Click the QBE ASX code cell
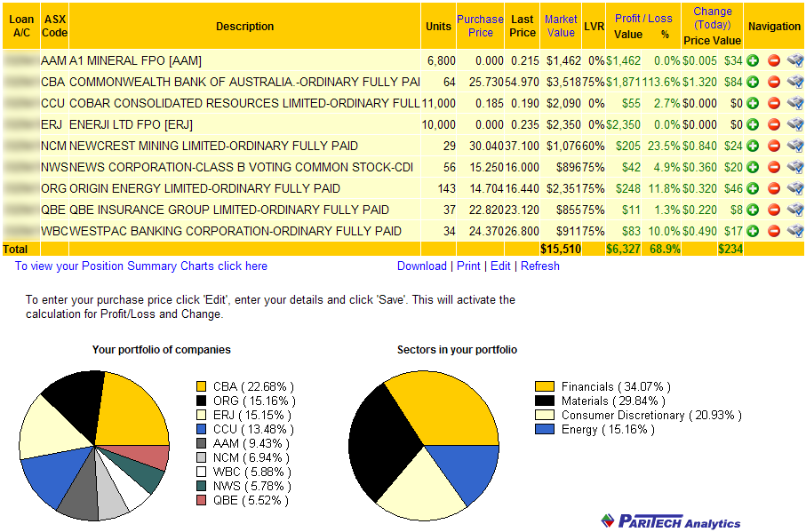 click(x=54, y=210)
